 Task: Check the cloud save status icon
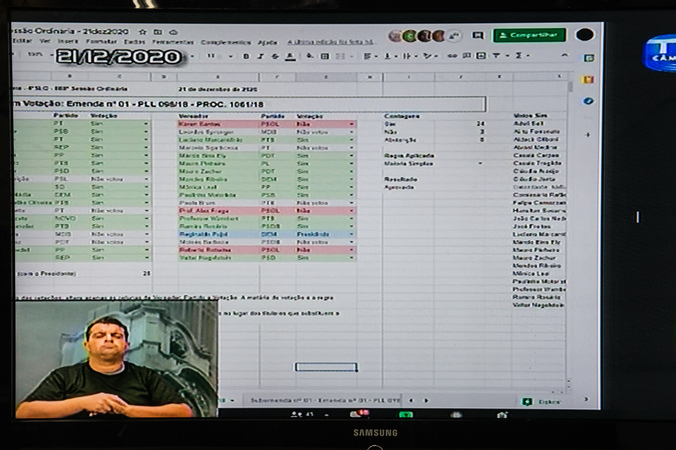click(173, 32)
